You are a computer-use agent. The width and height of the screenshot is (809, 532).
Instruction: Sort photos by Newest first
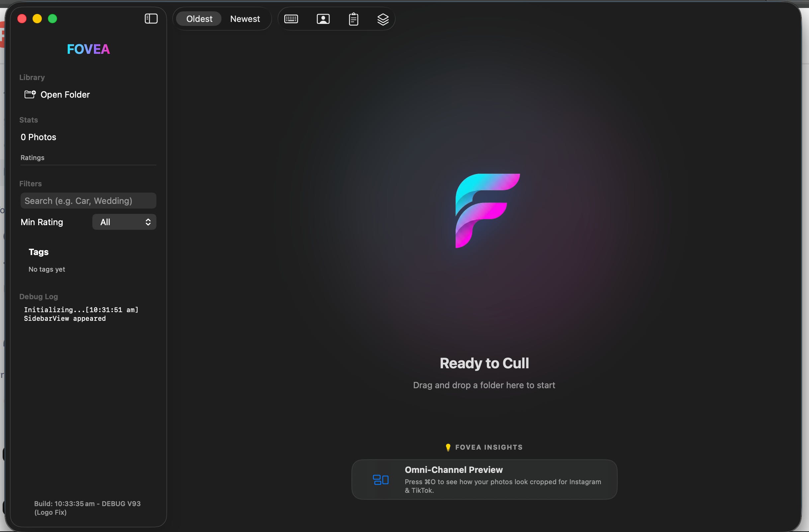pos(245,19)
